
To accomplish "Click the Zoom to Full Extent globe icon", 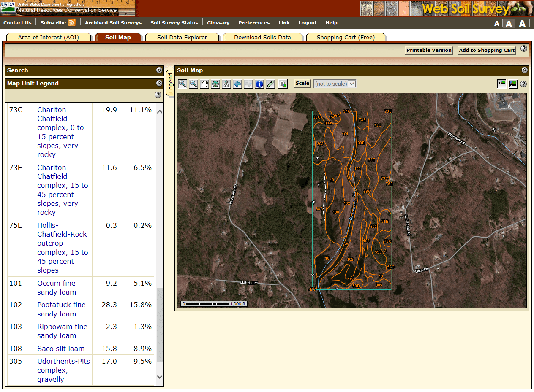I will click(215, 84).
